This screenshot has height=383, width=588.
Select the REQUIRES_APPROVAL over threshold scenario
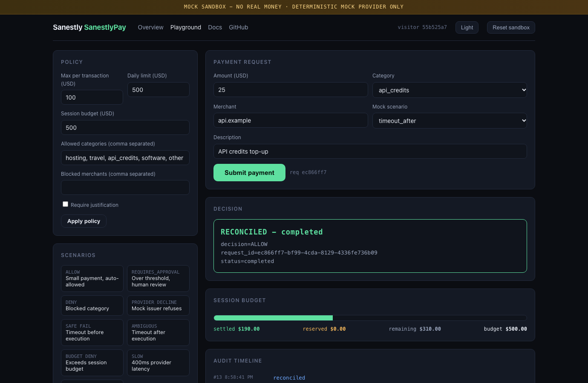158,278
